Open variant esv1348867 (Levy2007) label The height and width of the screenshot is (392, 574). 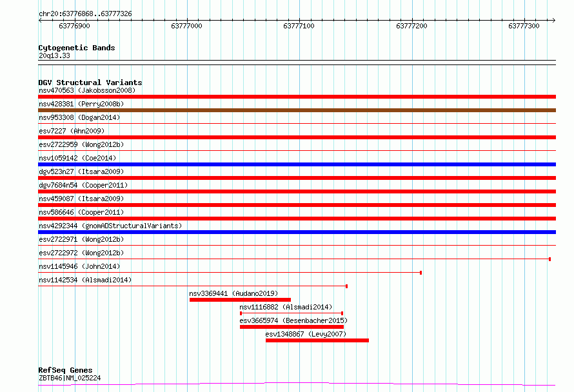tap(306, 334)
